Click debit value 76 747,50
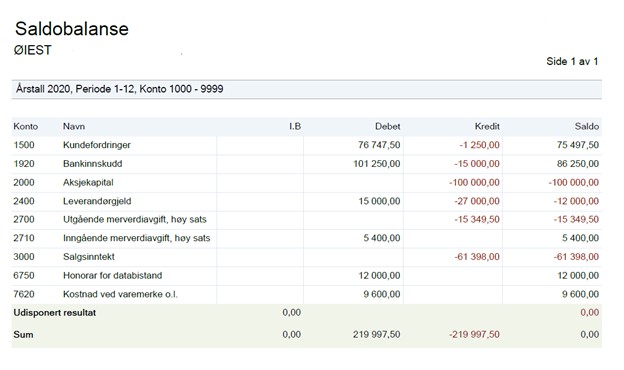 point(379,145)
